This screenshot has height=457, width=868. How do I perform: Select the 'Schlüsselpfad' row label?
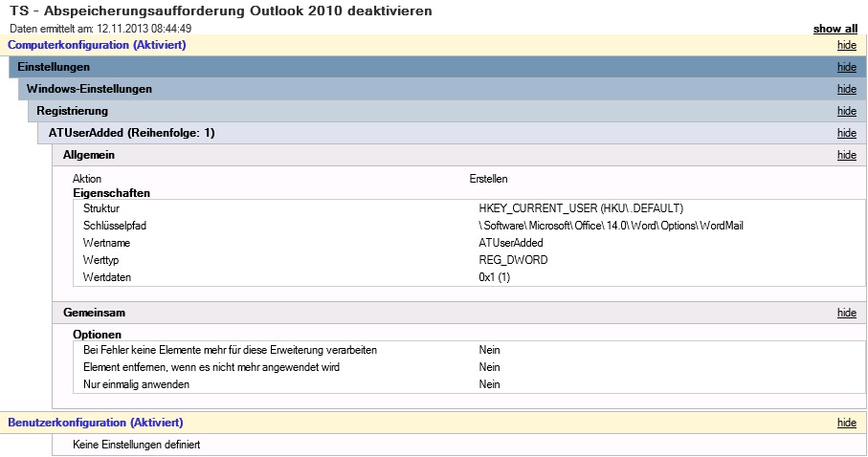tap(115, 226)
